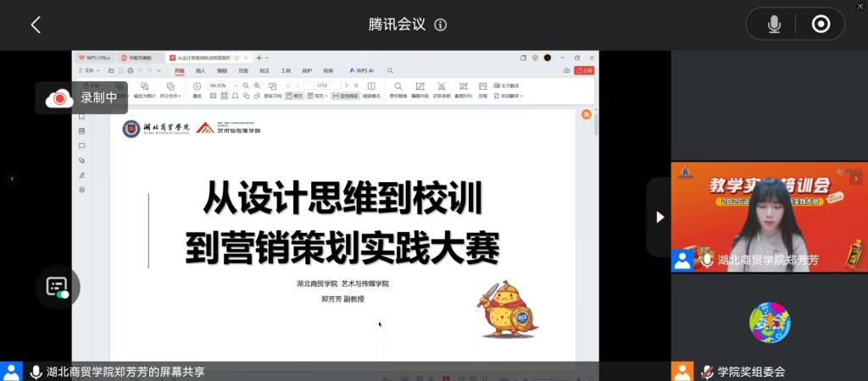Viewport: 868px width, 381px height.
Task: Open the 双页 two-page view dropdown
Action: click(x=318, y=97)
